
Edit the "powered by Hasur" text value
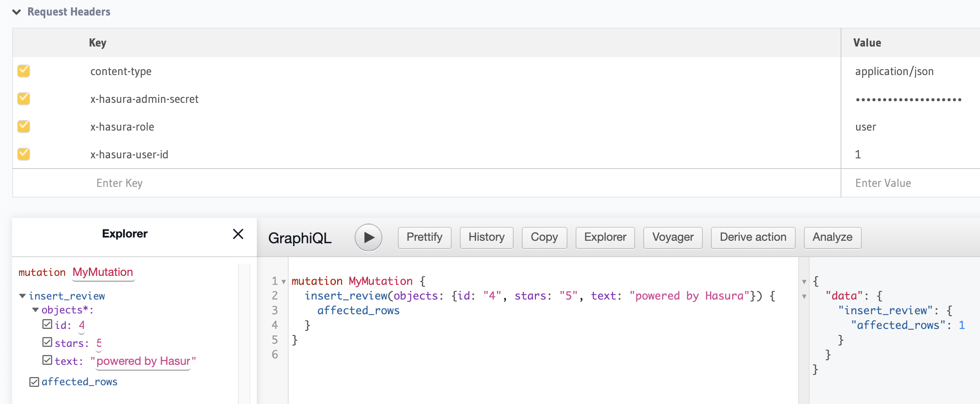click(143, 361)
